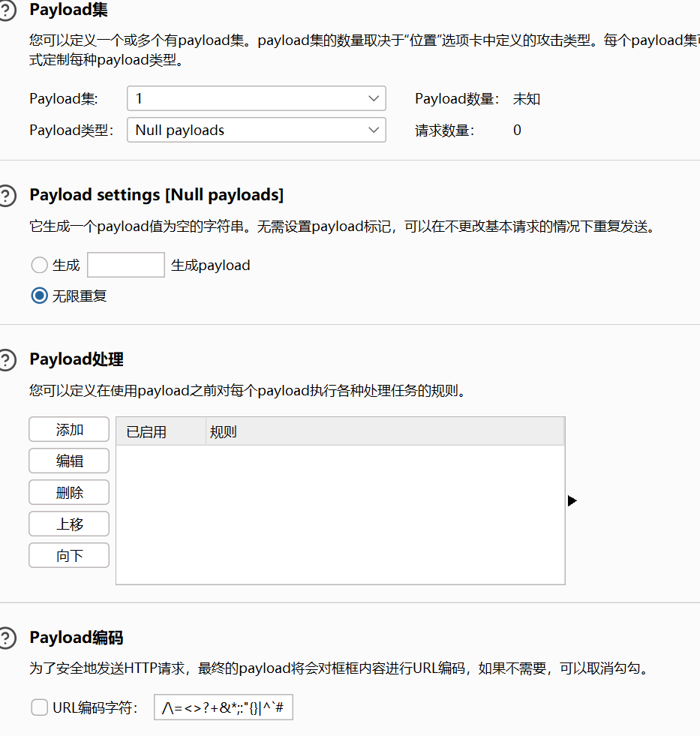Select the 生成 radio button

40,265
